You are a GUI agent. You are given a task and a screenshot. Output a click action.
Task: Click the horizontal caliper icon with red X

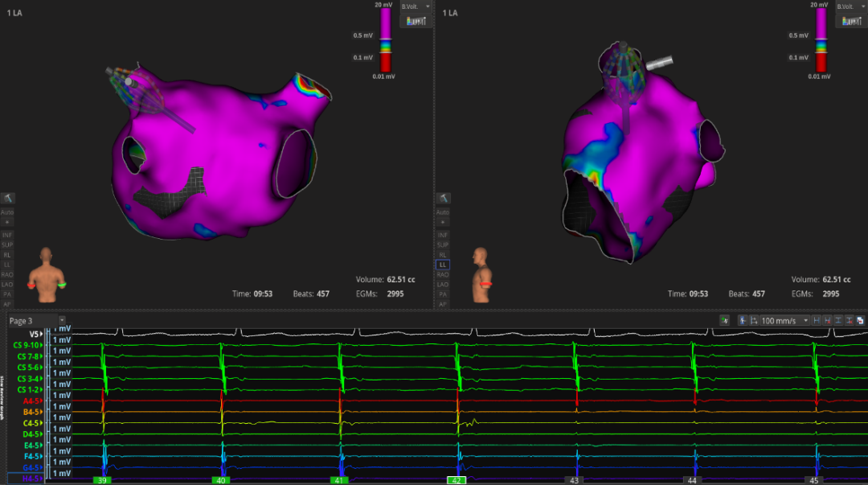[827, 320]
